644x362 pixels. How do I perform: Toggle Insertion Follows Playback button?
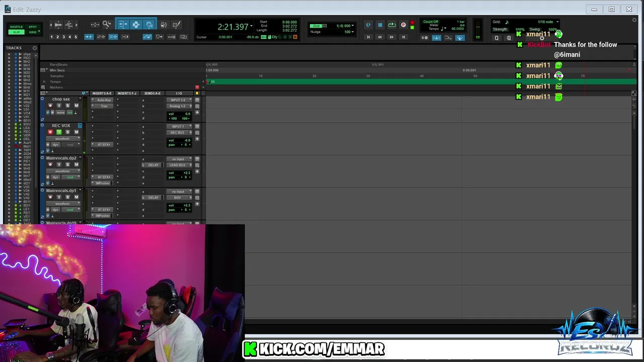point(125,37)
